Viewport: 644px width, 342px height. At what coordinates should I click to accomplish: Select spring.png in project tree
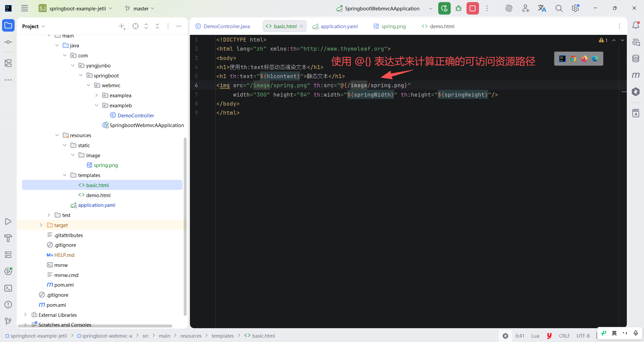tap(106, 165)
